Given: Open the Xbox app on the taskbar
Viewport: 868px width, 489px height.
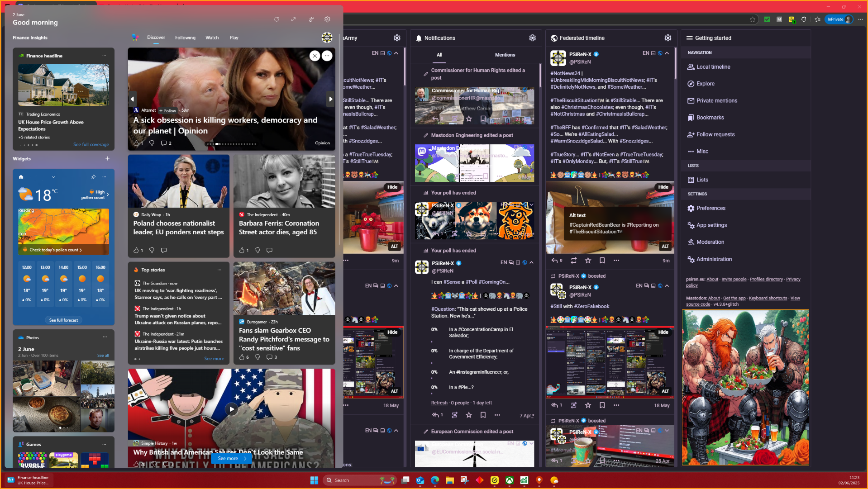Looking at the screenshot, I should point(509,480).
